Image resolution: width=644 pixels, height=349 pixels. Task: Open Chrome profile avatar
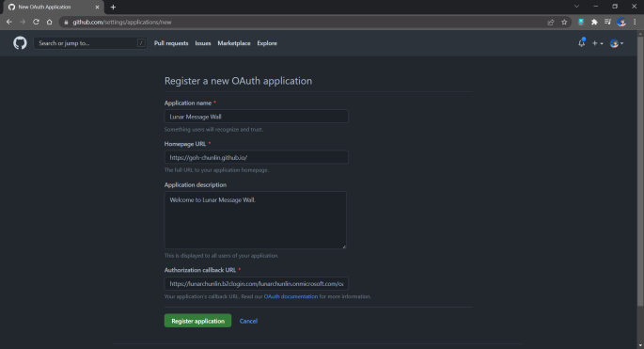621,23
